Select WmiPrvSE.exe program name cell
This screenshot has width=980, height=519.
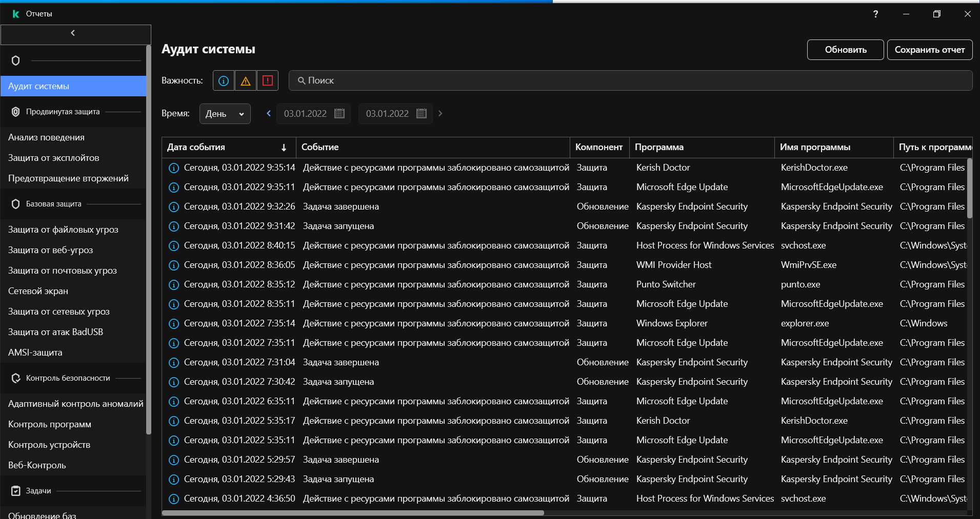point(808,265)
